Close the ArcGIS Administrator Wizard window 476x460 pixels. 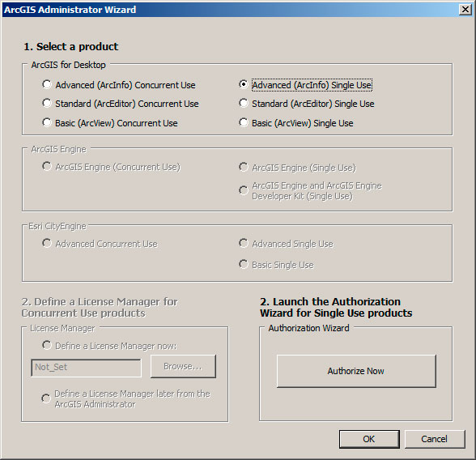point(465,10)
